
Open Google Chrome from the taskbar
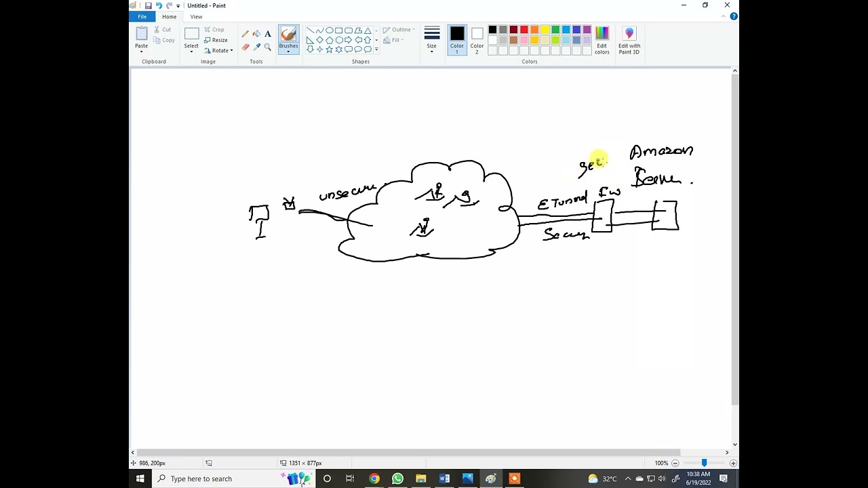[x=374, y=479]
